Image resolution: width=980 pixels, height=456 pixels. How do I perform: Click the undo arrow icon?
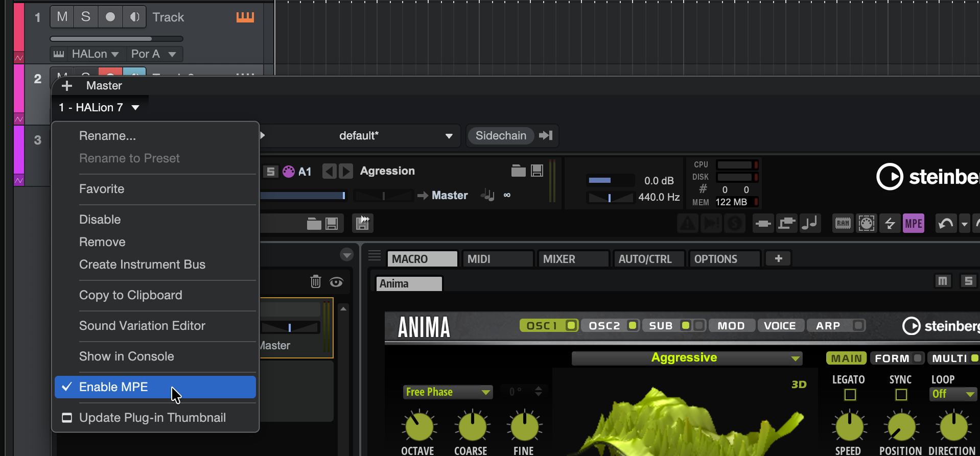coord(946,224)
